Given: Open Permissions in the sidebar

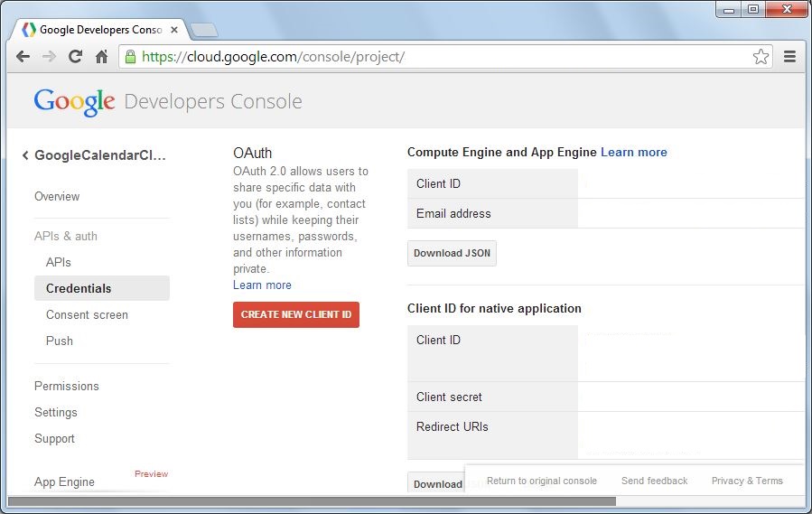Looking at the screenshot, I should point(67,386).
